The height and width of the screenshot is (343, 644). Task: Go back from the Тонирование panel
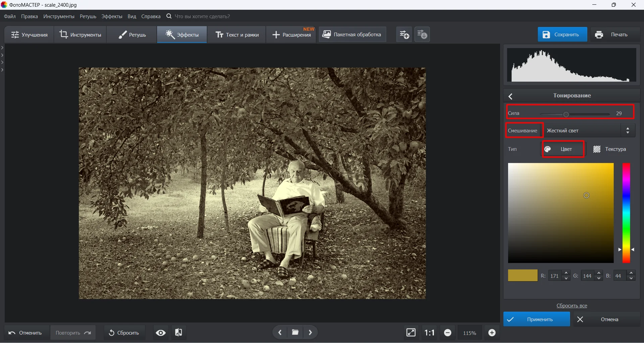point(510,96)
